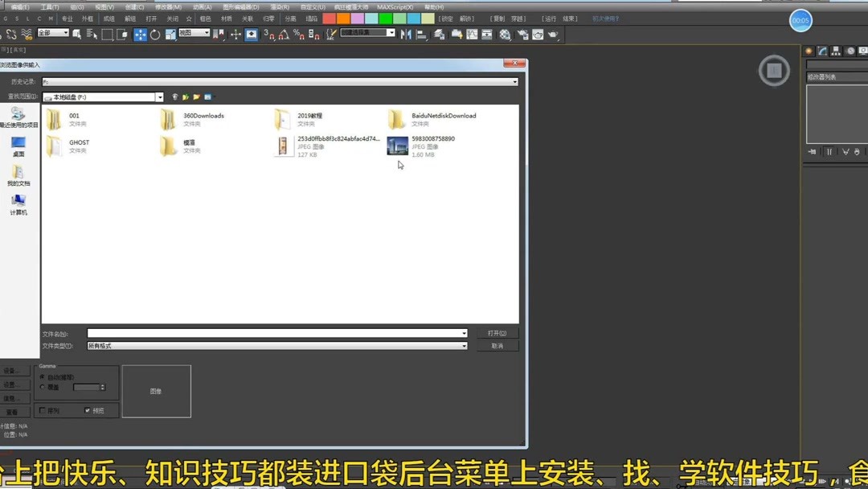Open the Render Setup icon on the toolbar
The height and width of the screenshot is (489, 868).
[523, 34]
